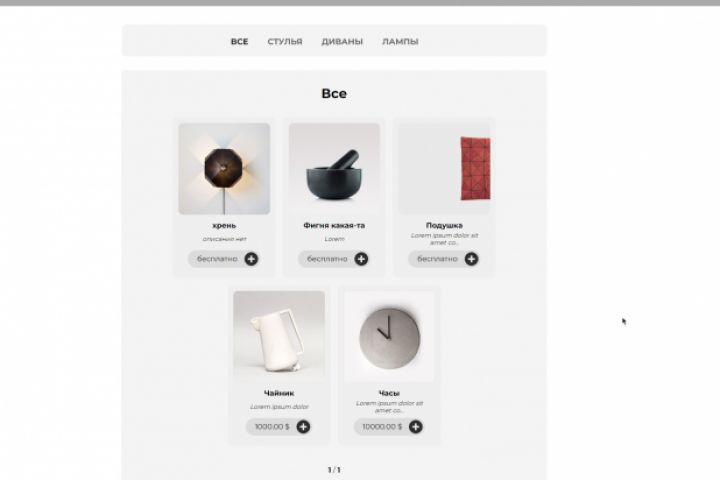Open the Подушка product name link
The height and width of the screenshot is (480, 720).
tap(444, 226)
